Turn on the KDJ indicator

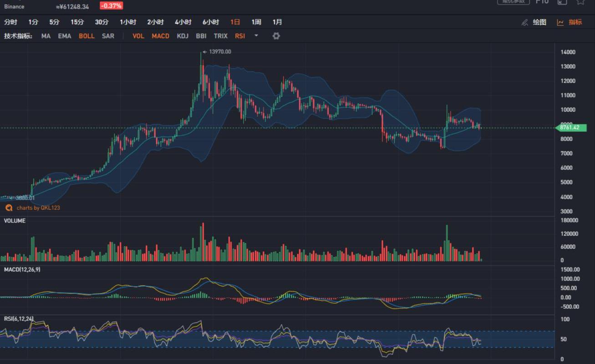point(183,36)
